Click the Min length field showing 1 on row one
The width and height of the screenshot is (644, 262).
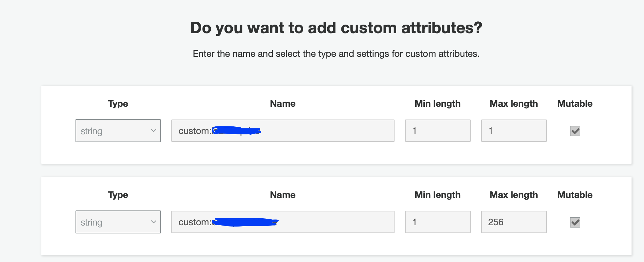tap(438, 130)
